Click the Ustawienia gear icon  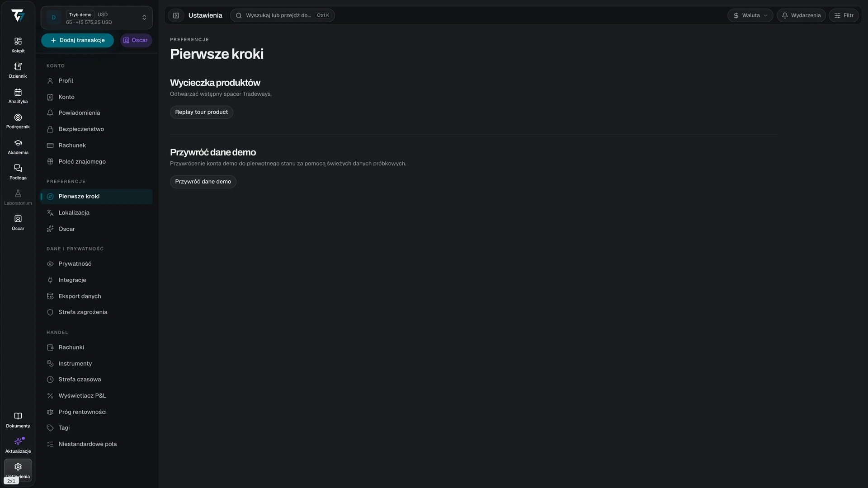[18, 467]
